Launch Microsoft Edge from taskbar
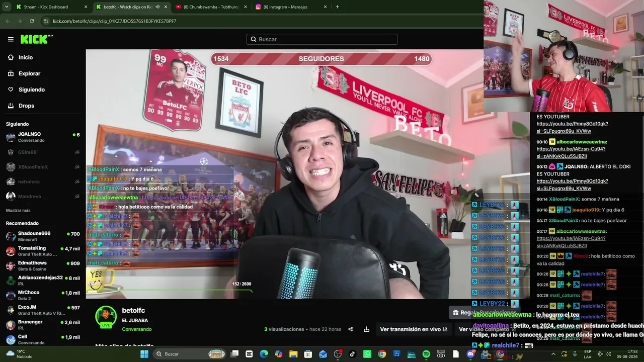The height and width of the screenshot is (362, 644). [264, 354]
